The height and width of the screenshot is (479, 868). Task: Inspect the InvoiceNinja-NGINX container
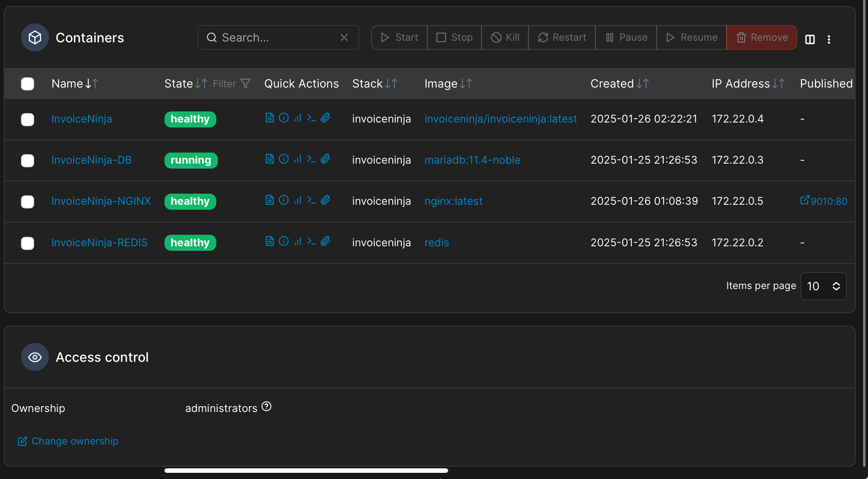(x=284, y=200)
